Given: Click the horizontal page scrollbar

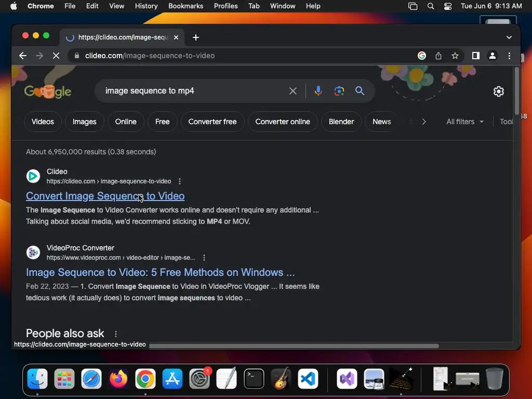Looking at the screenshot, I should (294, 345).
